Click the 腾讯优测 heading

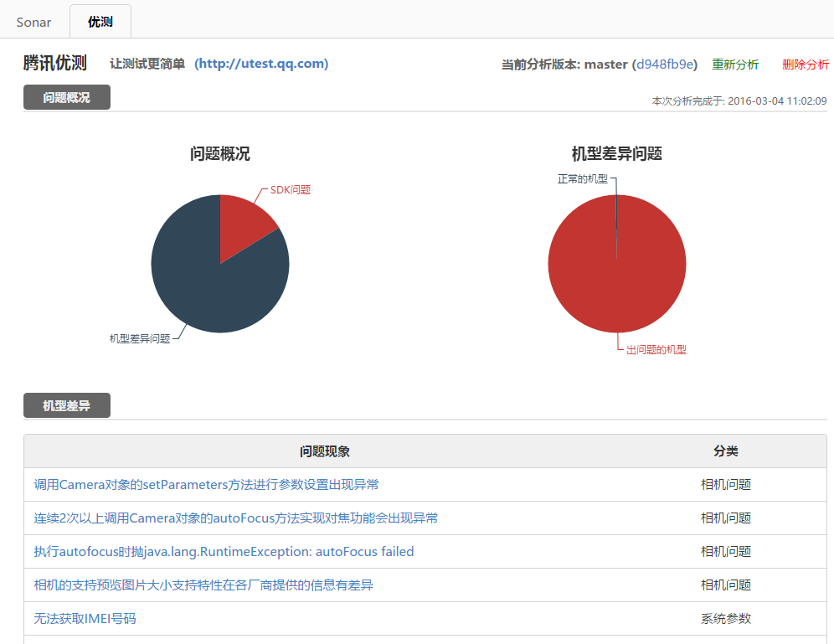tap(54, 64)
